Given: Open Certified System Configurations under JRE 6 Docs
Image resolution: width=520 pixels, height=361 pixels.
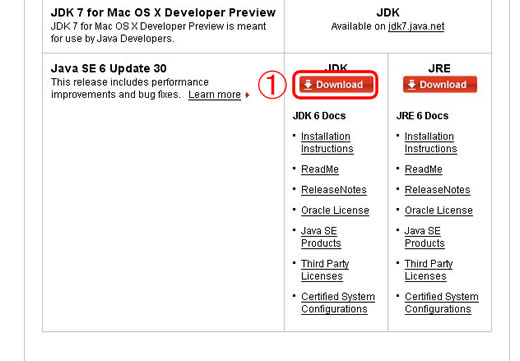Looking at the screenshot, I should tap(441, 303).
